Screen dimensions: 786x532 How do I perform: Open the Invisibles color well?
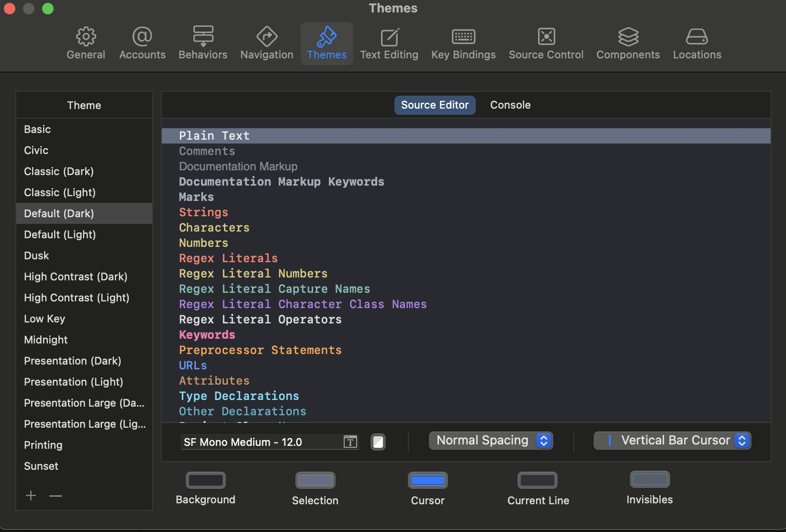pos(650,479)
